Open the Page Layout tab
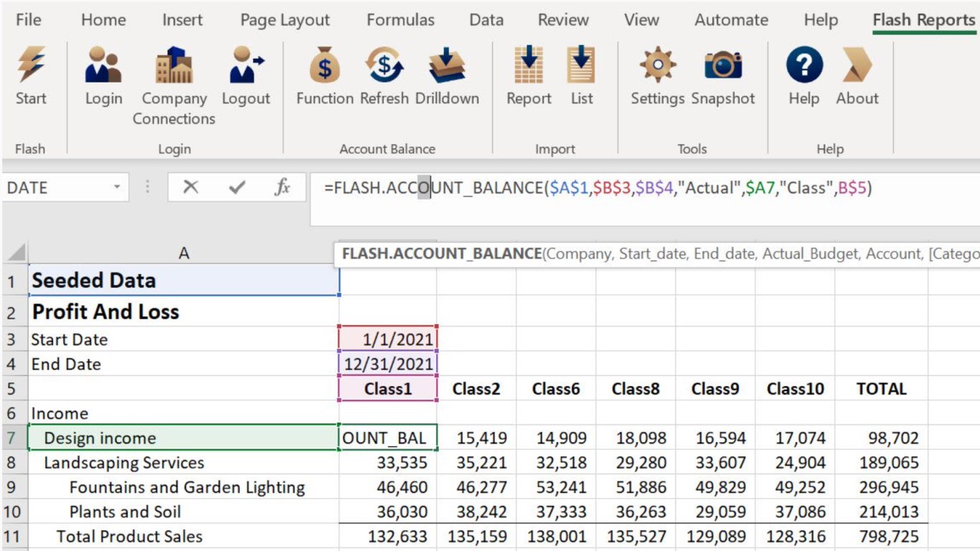This screenshot has width=980, height=551. (x=285, y=20)
